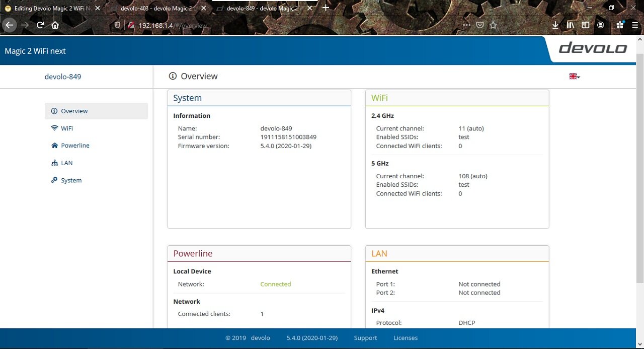
Task: Switch to the Editing Devolo Magic 2 WiFi tab
Action: coord(52,8)
